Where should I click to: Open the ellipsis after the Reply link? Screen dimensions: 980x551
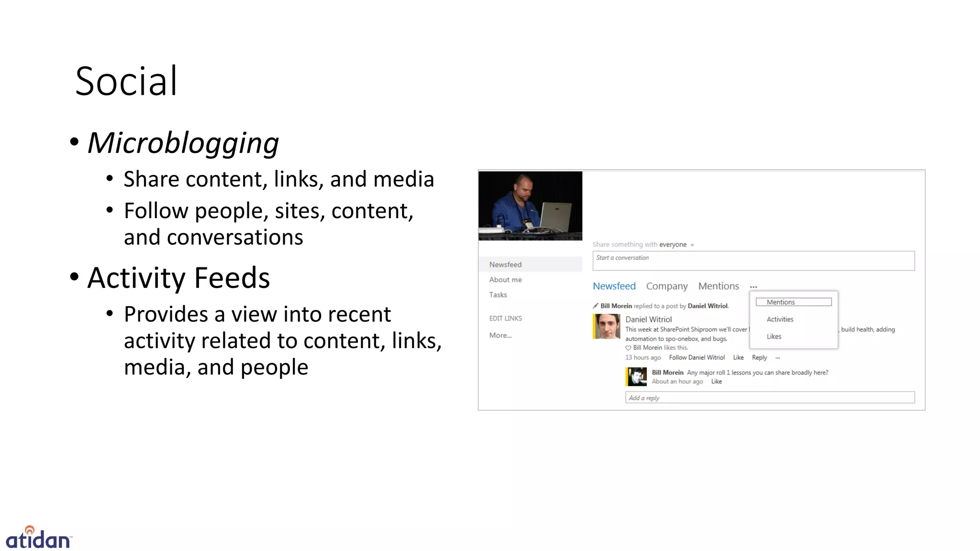click(778, 358)
